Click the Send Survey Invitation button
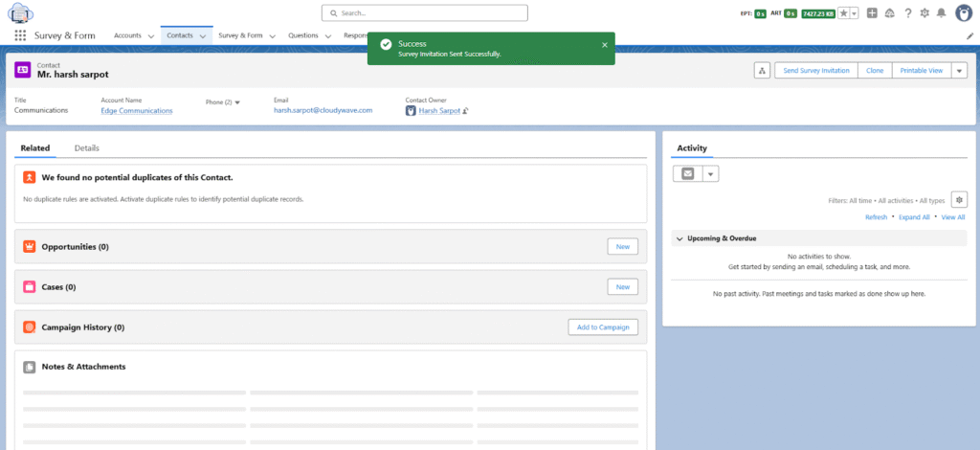The image size is (980, 450). (x=815, y=71)
